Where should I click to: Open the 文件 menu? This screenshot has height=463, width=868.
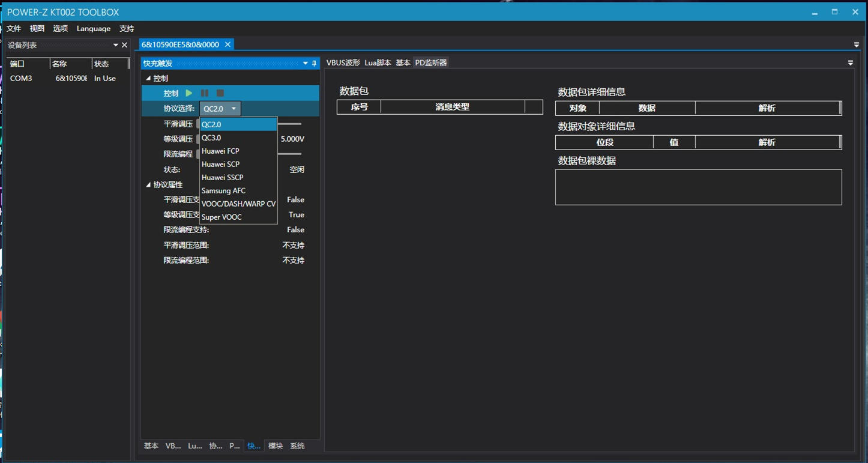(x=14, y=28)
